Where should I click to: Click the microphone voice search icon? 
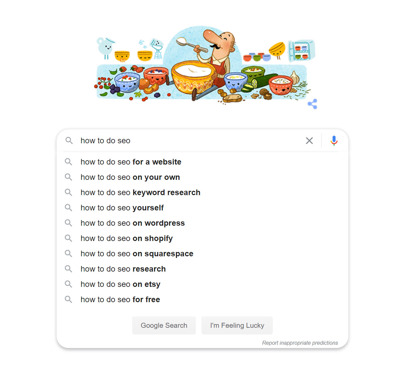pos(334,141)
